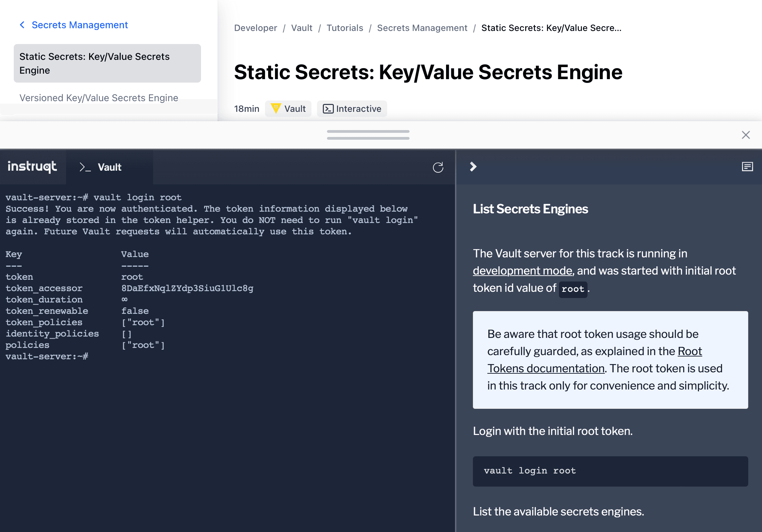The width and height of the screenshot is (762, 532).
Task: Go back via Secrets Management chevron
Action: click(x=22, y=25)
